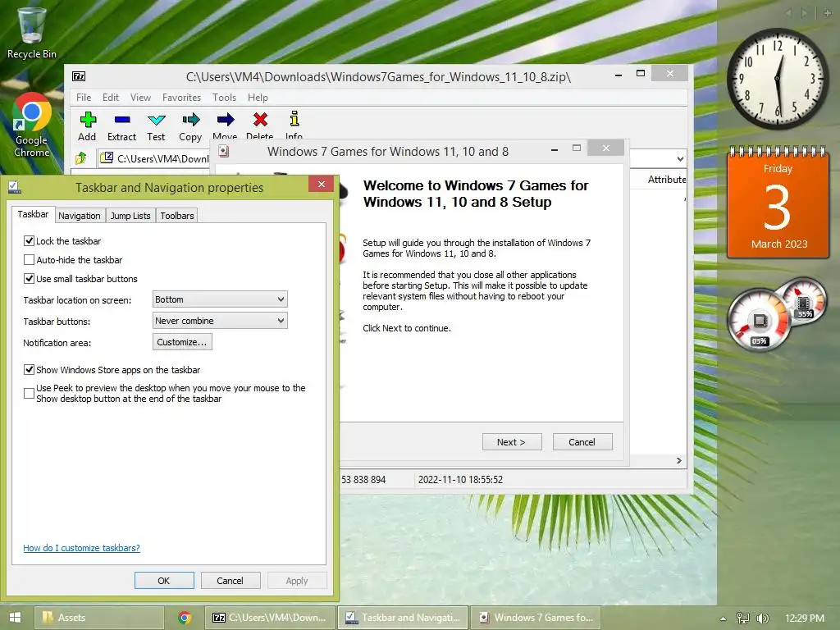Click the 12:29 PM system clock
840x630 pixels.
(805, 619)
